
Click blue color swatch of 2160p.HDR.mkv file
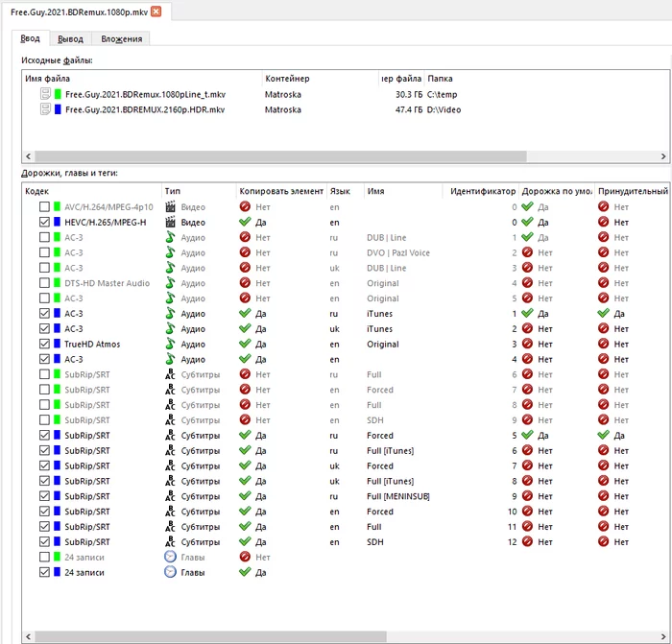[x=58, y=109]
